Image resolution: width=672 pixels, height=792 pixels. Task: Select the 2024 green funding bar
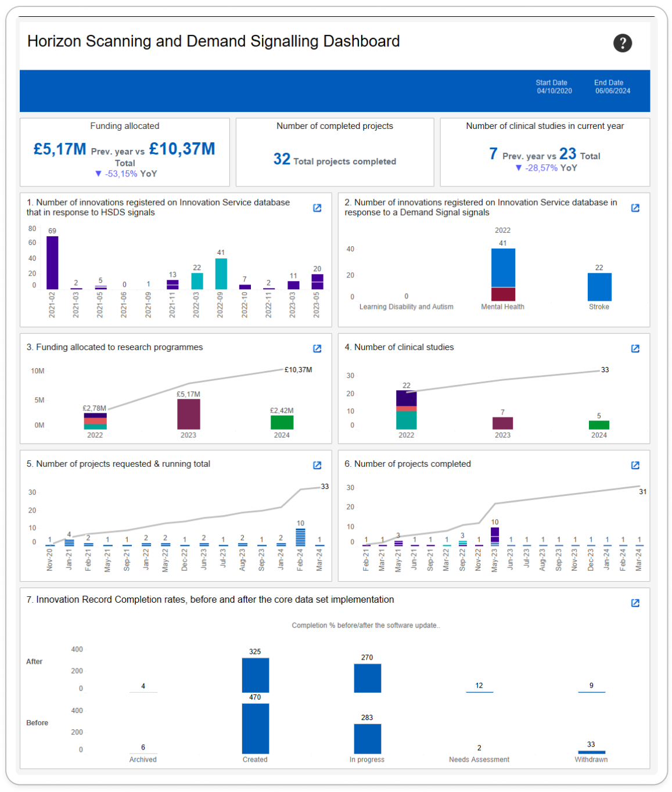282,422
